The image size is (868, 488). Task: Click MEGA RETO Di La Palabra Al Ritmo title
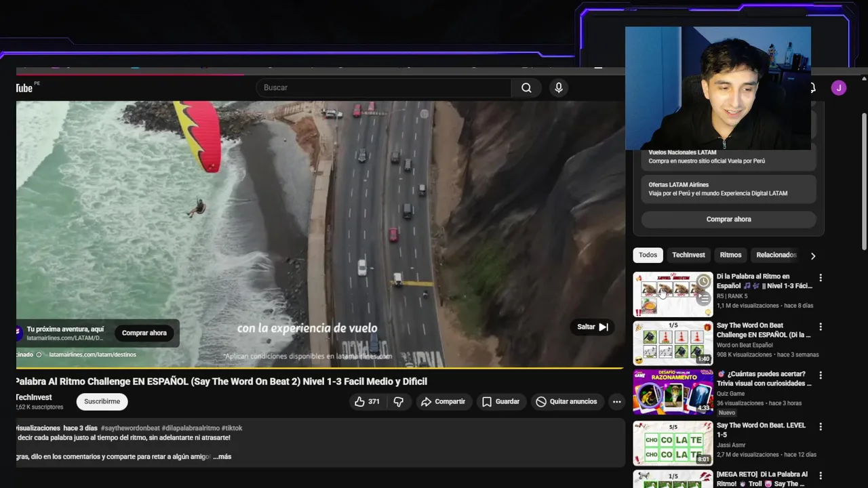[762, 479]
